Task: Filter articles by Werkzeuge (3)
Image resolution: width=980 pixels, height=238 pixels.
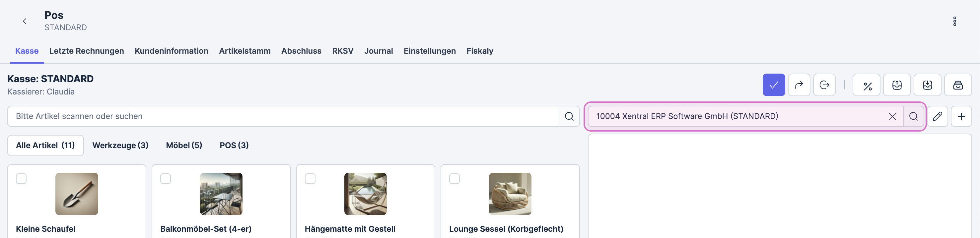Action: tap(120, 145)
